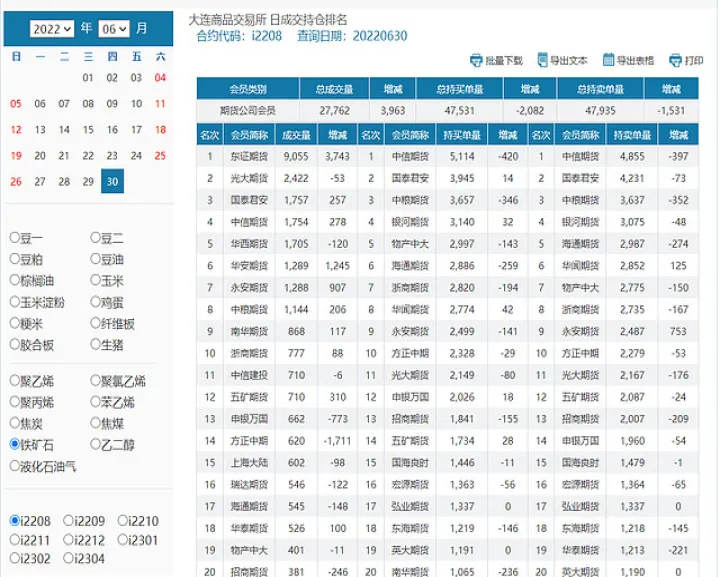Click the 持卖单量 ranking column header

pyautogui.click(x=632, y=135)
